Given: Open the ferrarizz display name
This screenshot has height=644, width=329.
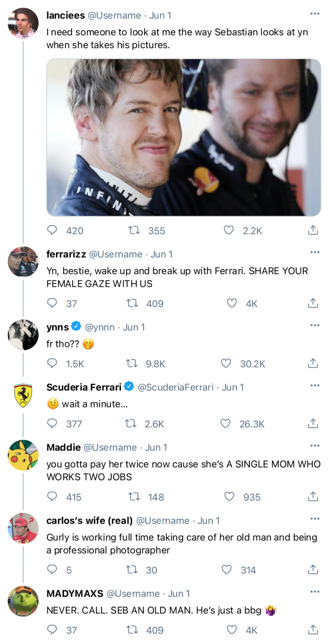Looking at the screenshot, I should (66, 254).
